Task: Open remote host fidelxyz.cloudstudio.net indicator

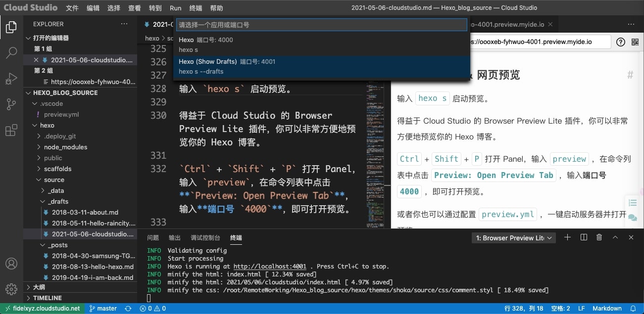Action: (43, 309)
